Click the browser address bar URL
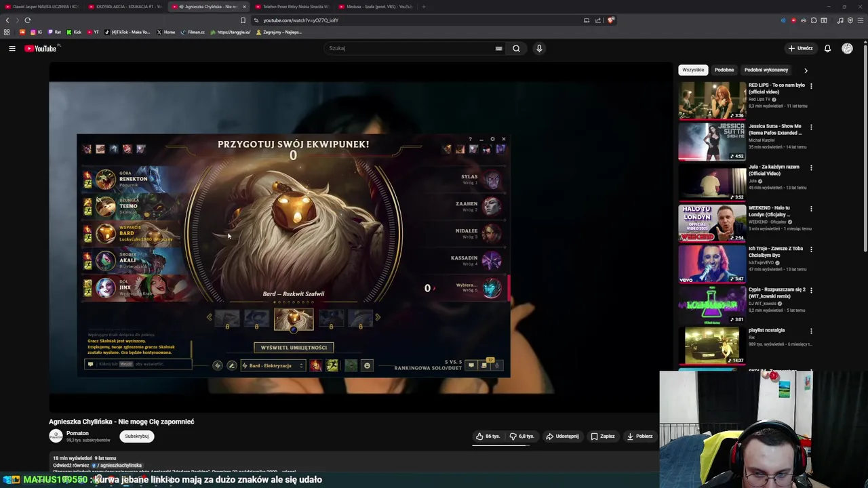 (300, 20)
